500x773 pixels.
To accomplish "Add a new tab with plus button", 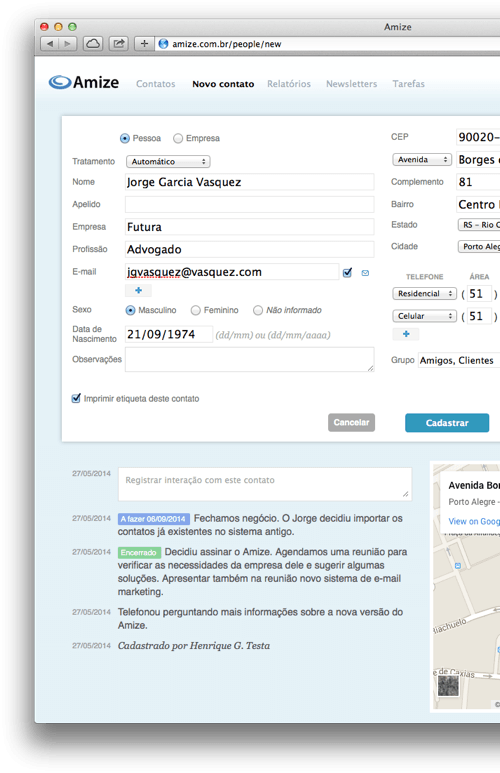I will pos(144,44).
